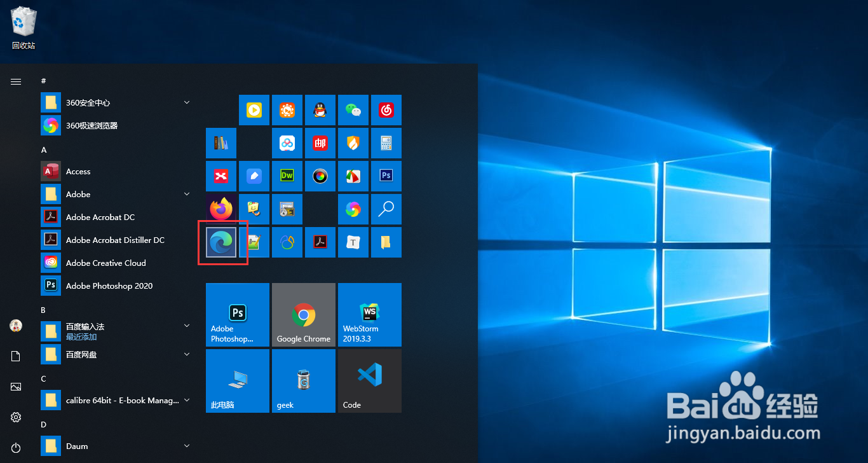868x463 pixels.
Task: Expand the 百度输入法 folder chevron
Action: pyautogui.click(x=187, y=326)
